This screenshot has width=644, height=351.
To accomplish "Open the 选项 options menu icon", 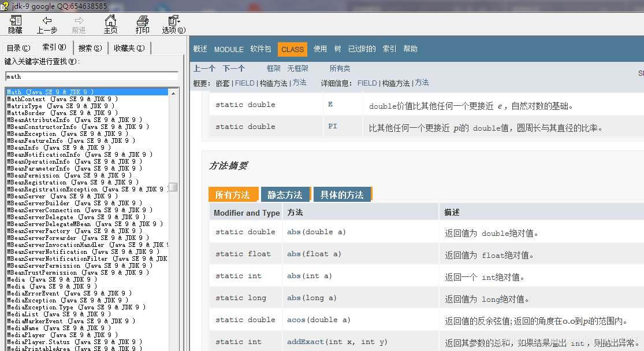I will [x=173, y=24].
